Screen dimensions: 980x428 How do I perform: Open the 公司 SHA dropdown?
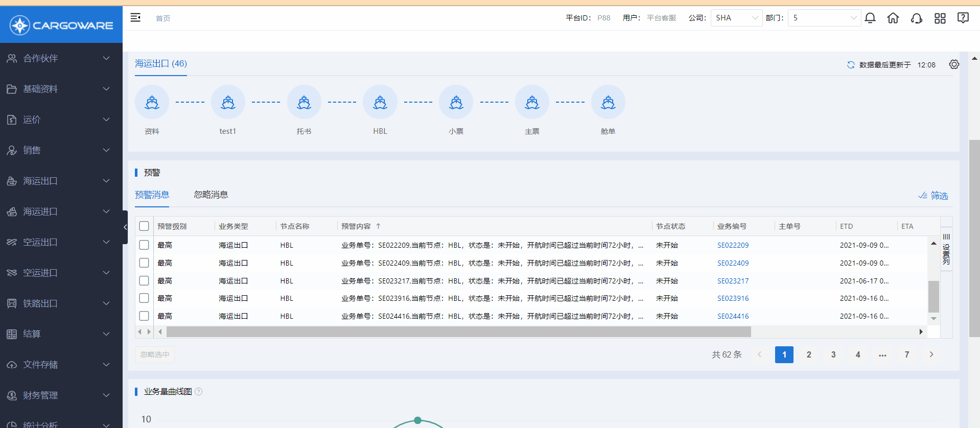tap(736, 18)
